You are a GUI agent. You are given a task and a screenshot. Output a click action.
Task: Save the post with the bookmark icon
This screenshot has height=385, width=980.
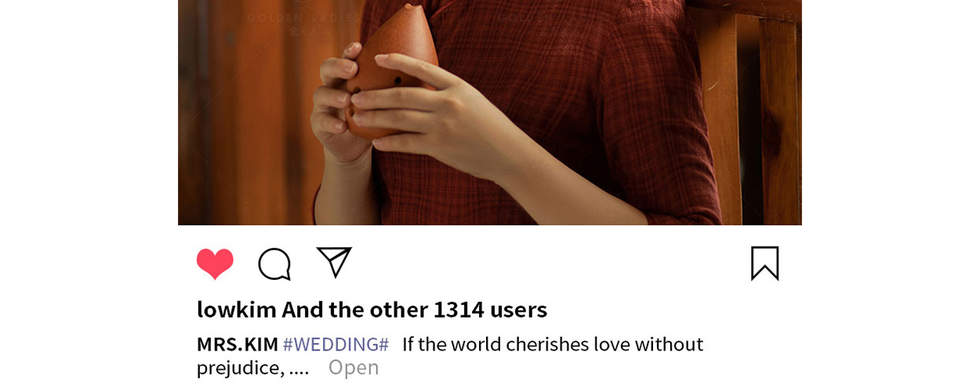coord(765,263)
